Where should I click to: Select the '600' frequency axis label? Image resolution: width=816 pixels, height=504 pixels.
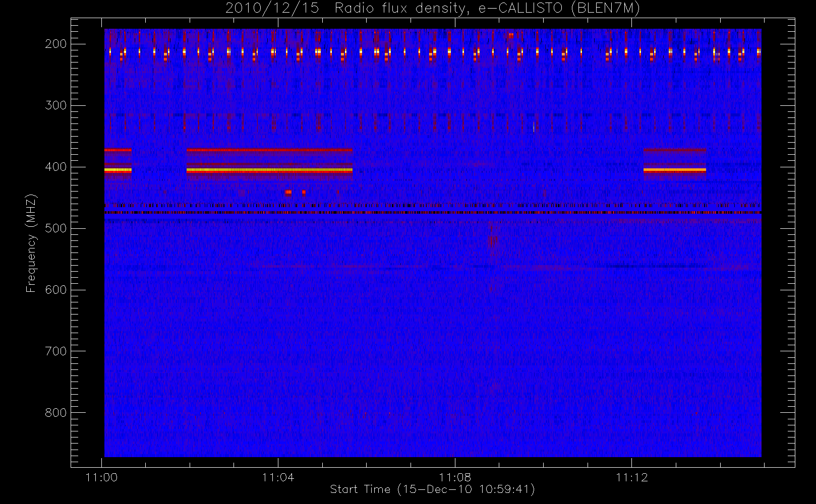click(x=55, y=290)
